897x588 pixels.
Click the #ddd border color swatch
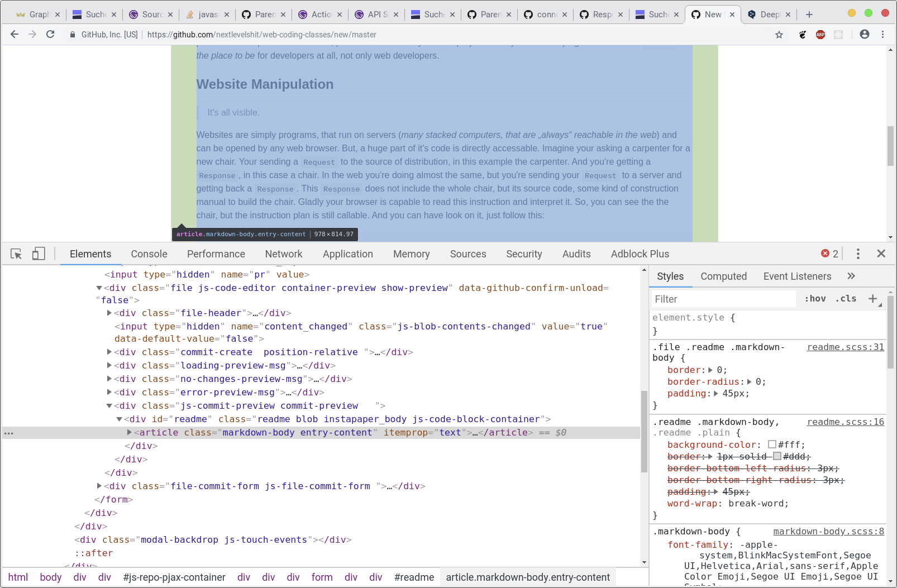[x=777, y=456]
